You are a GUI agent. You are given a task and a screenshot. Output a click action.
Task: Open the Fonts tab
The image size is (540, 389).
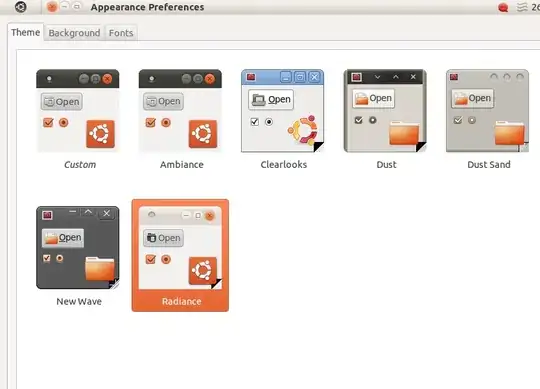point(121,33)
